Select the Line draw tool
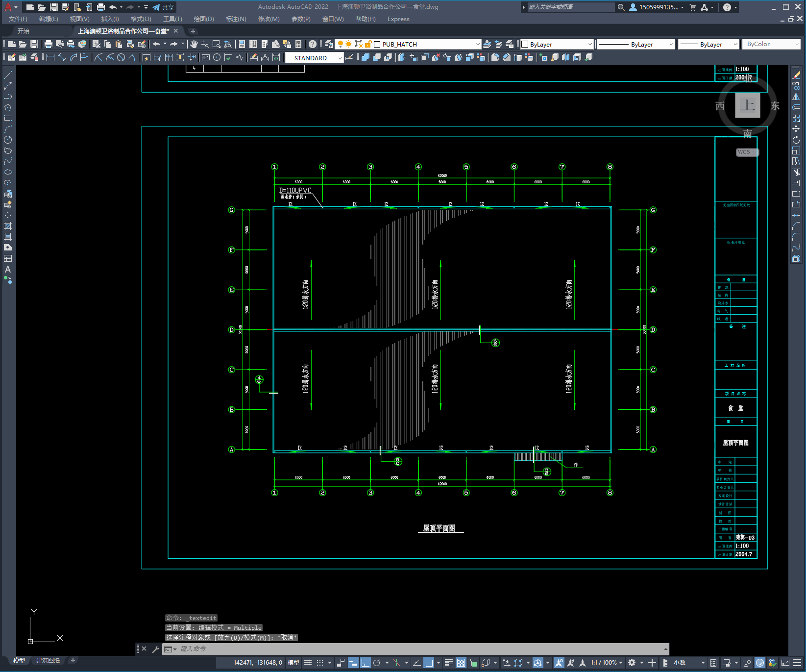806x672 pixels. (8, 75)
